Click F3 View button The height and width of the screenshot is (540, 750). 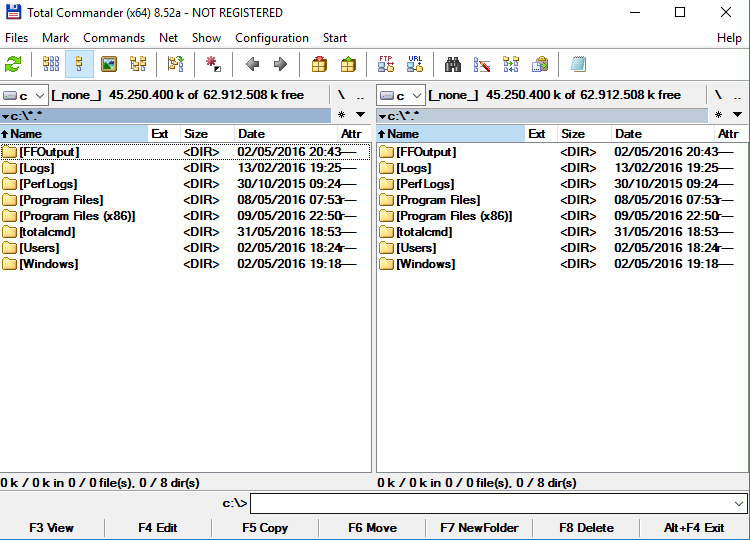(52, 528)
